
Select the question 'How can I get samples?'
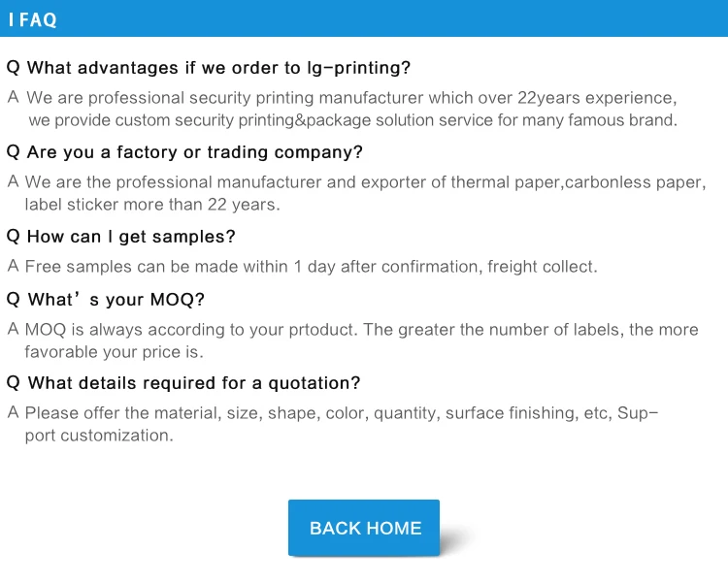pos(131,237)
